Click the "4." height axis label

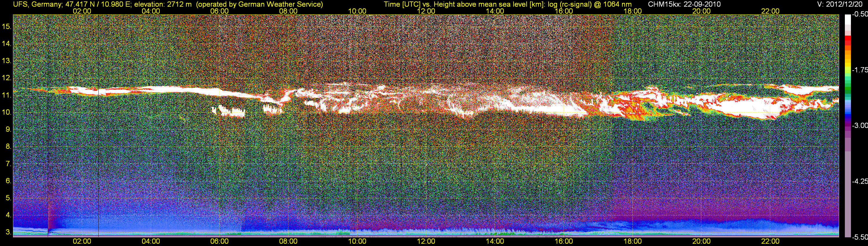pyautogui.click(x=8, y=215)
